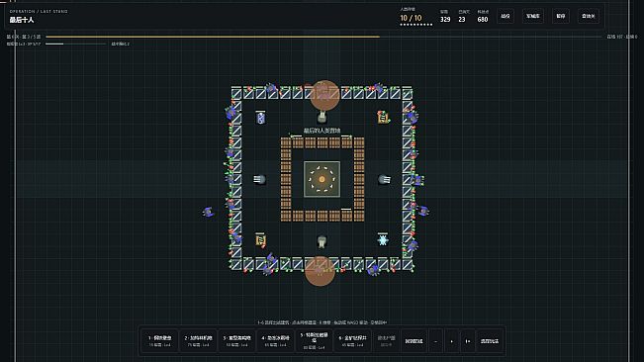Click the minus button in the bottom bar

pos(436,341)
